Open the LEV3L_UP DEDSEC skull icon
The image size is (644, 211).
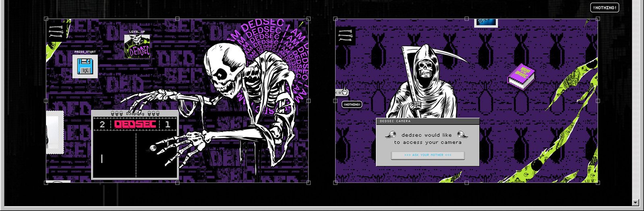137,47
